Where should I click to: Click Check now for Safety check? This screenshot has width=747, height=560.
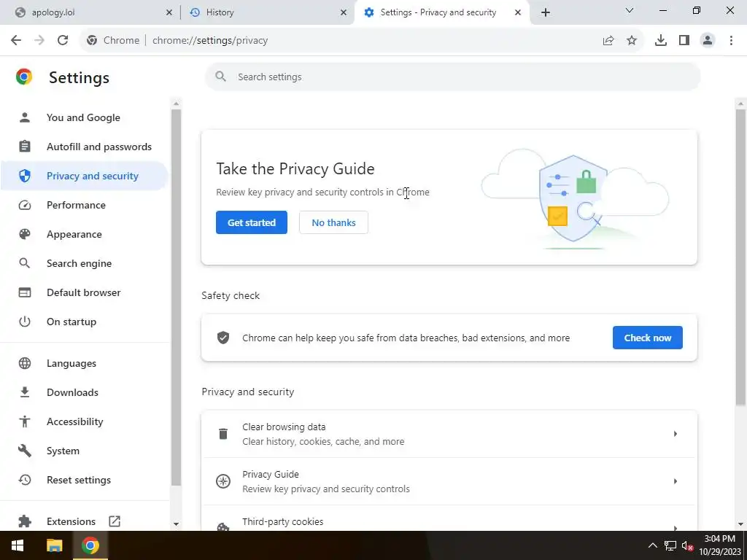(x=648, y=338)
